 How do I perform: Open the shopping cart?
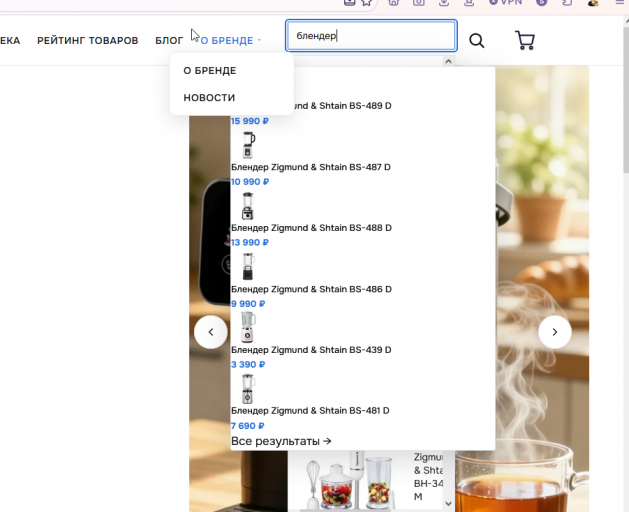point(525,41)
